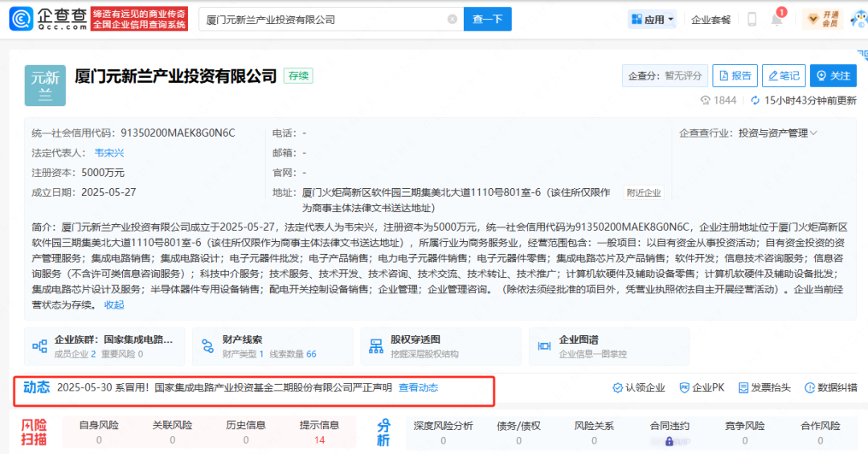The image size is (868, 454).
Task: Click the 附近企业 button
Action: [644, 193]
